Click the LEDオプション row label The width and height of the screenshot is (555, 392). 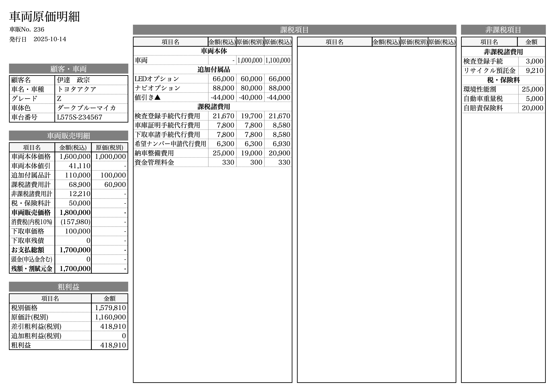157,79
